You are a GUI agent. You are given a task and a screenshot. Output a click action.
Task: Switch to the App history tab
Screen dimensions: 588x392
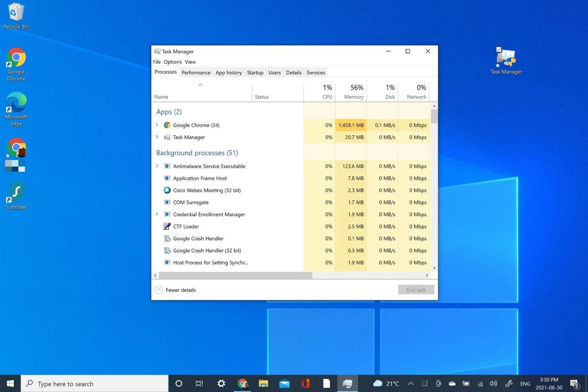(229, 73)
